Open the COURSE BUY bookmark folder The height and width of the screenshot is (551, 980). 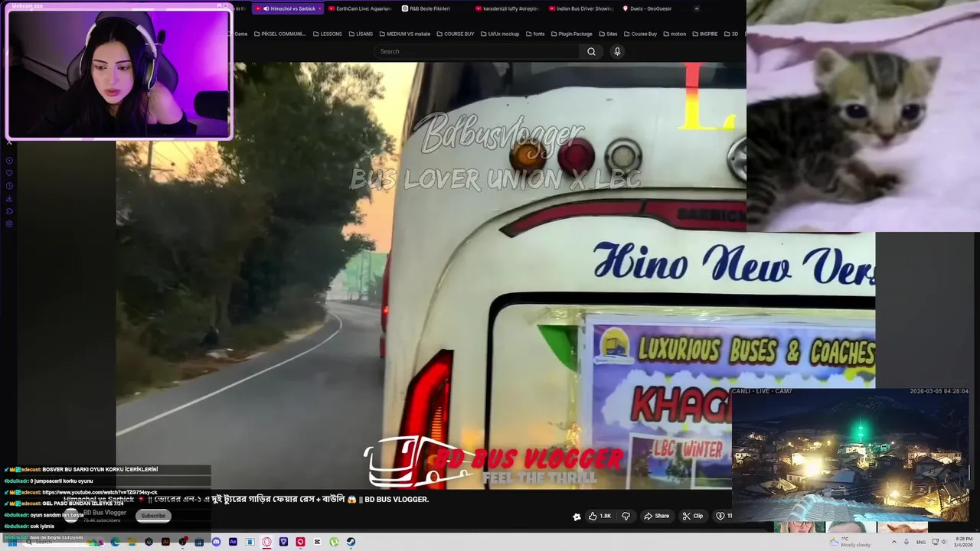pyautogui.click(x=456, y=34)
